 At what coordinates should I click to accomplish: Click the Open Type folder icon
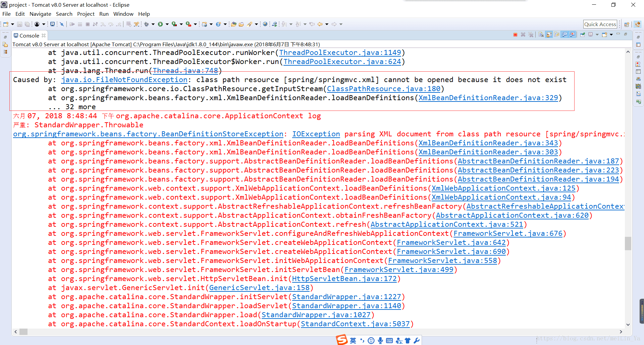point(234,24)
